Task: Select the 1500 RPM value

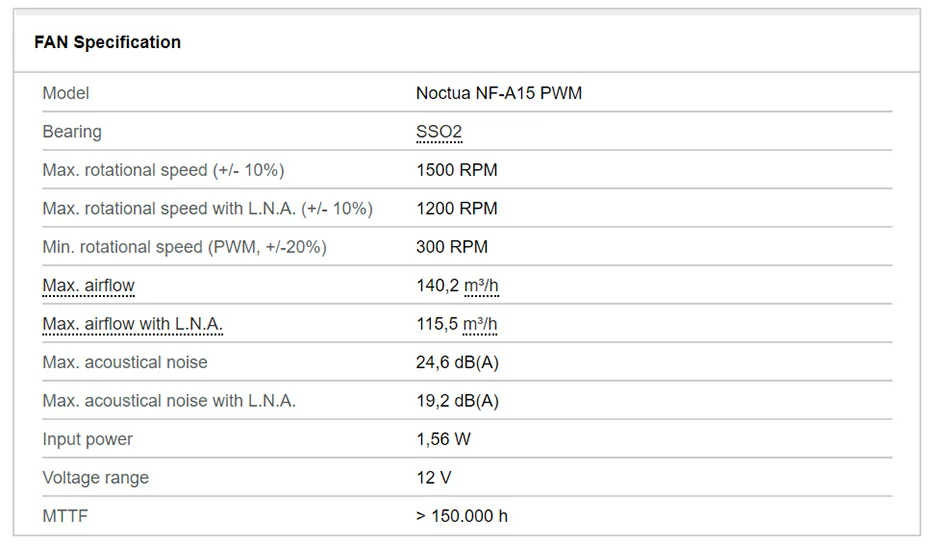Action: (x=456, y=170)
